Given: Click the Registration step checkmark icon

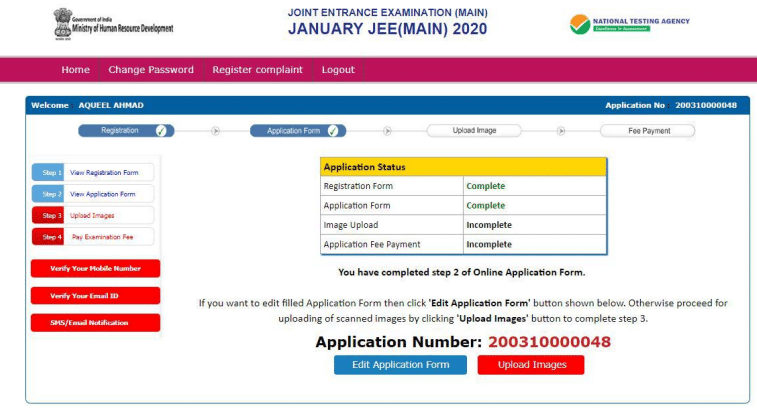Looking at the screenshot, I should pyautogui.click(x=161, y=131).
